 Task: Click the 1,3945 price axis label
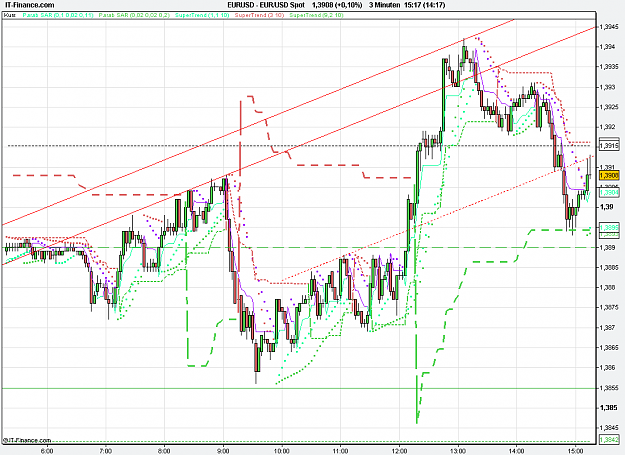coord(609,27)
